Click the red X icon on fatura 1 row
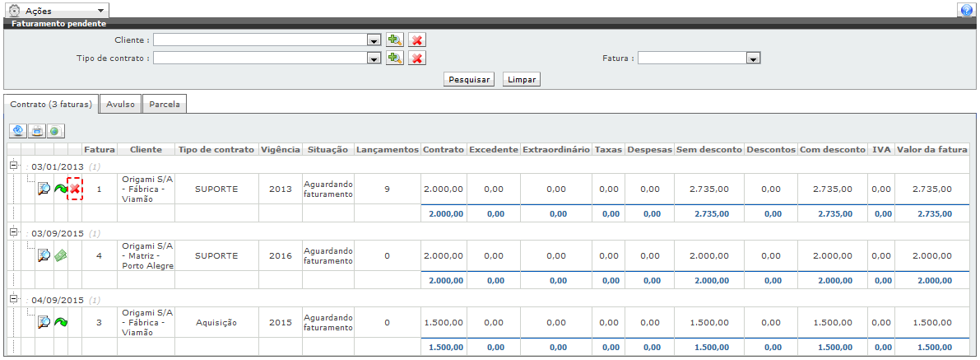The height and width of the screenshot is (360, 980). [75, 189]
